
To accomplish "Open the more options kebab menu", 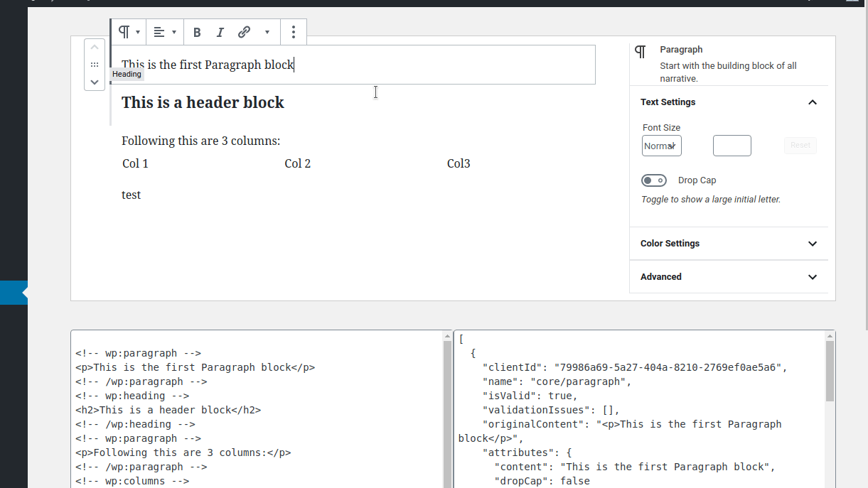I will pos(293,32).
